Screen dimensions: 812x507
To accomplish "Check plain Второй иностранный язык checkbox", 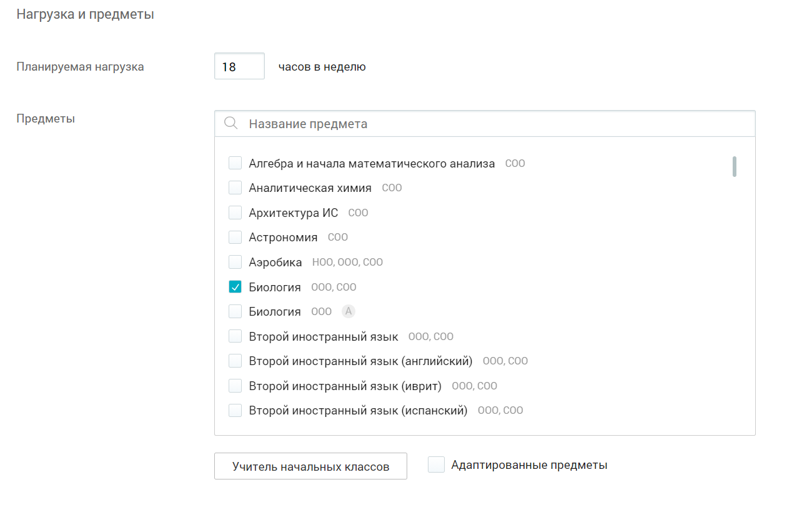I will coord(235,336).
